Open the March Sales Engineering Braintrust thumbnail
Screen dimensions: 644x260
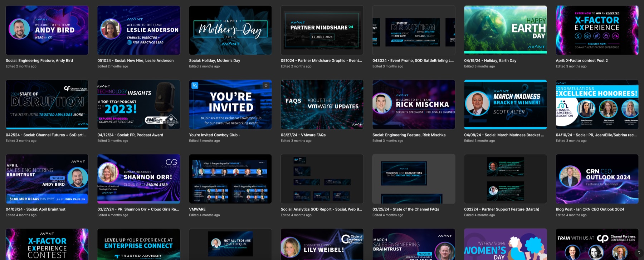pyautogui.click(x=414, y=244)
